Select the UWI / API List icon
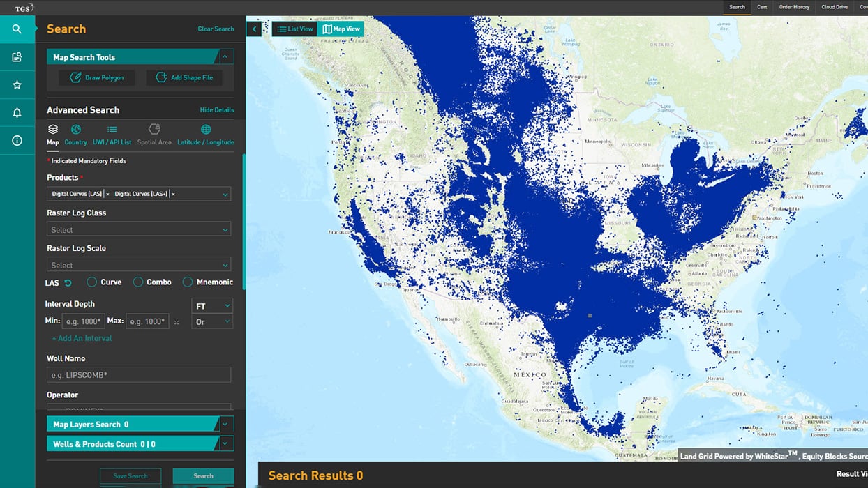 point(112,130)
